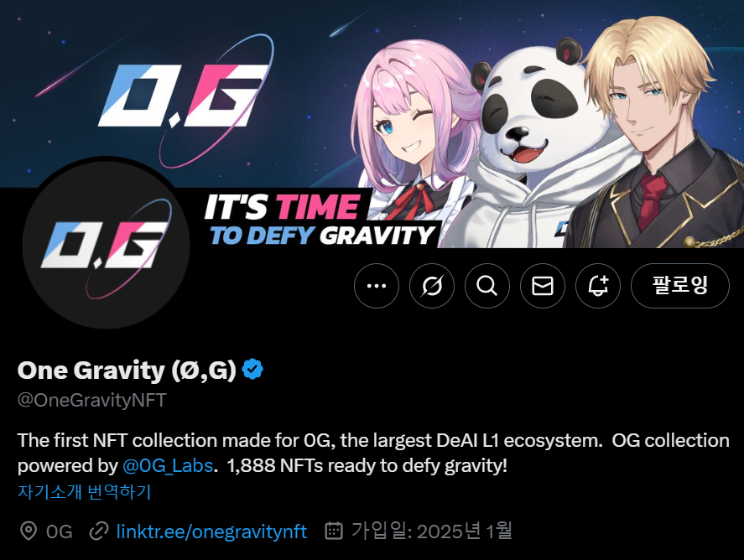The width and height of the screenshot is (744, 560).
Task: Click the Grok slashed-circle icon button
Action: click(432, 286)
